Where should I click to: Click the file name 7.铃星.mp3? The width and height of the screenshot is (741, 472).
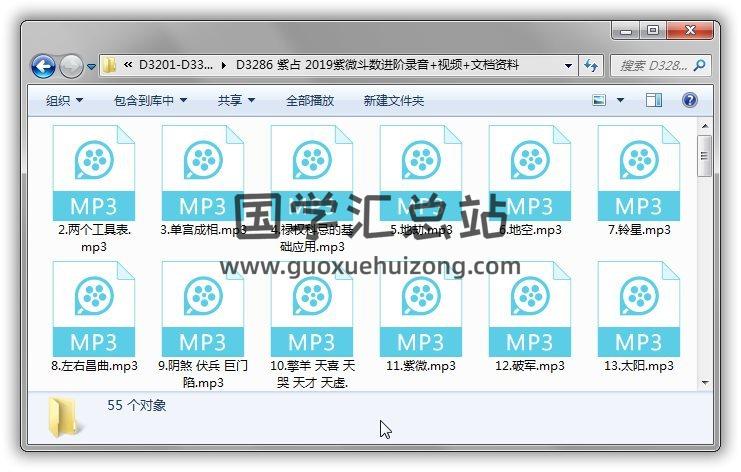(639, 230)
